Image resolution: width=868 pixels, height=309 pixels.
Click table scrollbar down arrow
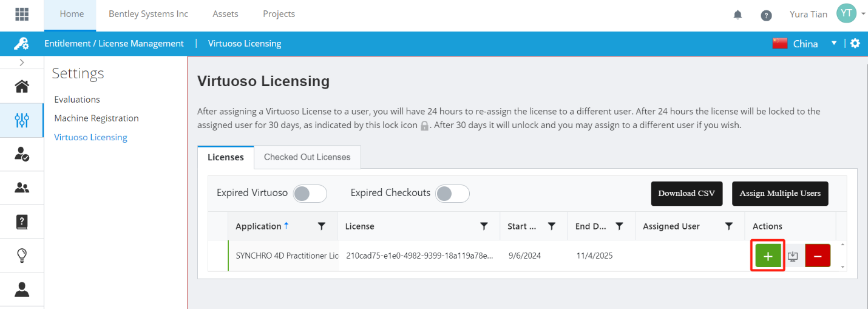[x=842, y=267]
